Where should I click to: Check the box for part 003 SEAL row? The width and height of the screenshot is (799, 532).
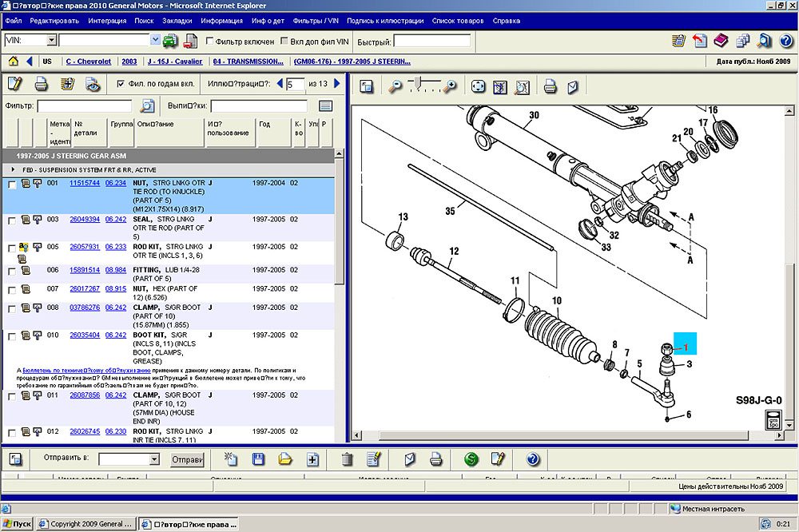(x=12, y=220)
